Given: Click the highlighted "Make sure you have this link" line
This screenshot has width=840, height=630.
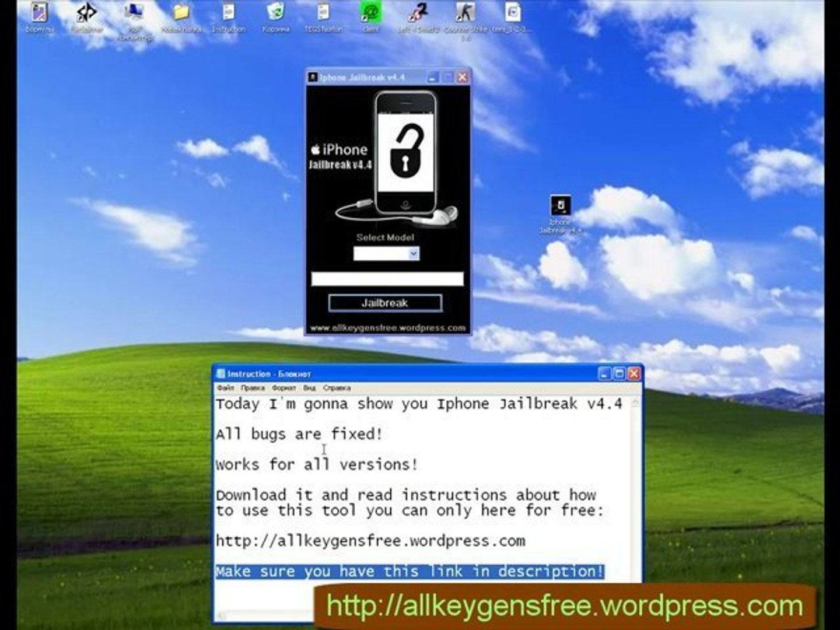Looking at the screenshot, I should 409,572.
